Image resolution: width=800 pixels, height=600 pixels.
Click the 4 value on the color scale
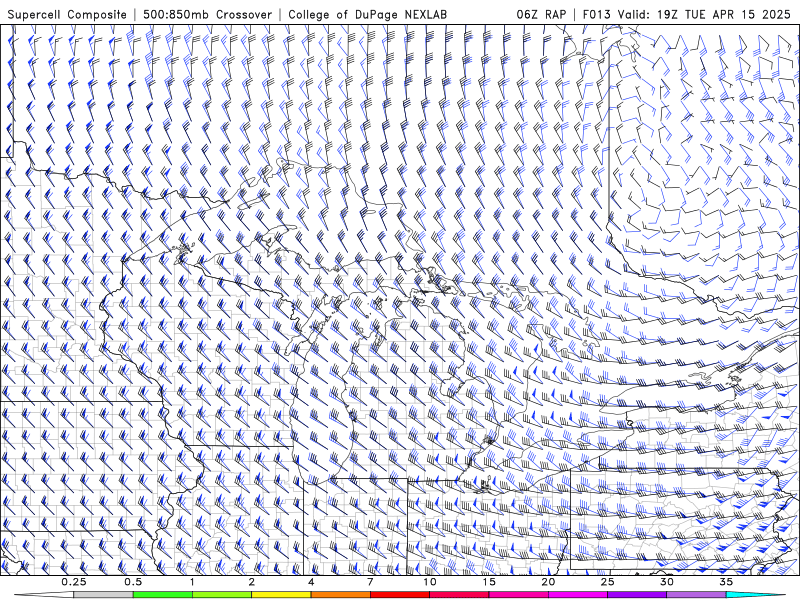click(311, 582)
